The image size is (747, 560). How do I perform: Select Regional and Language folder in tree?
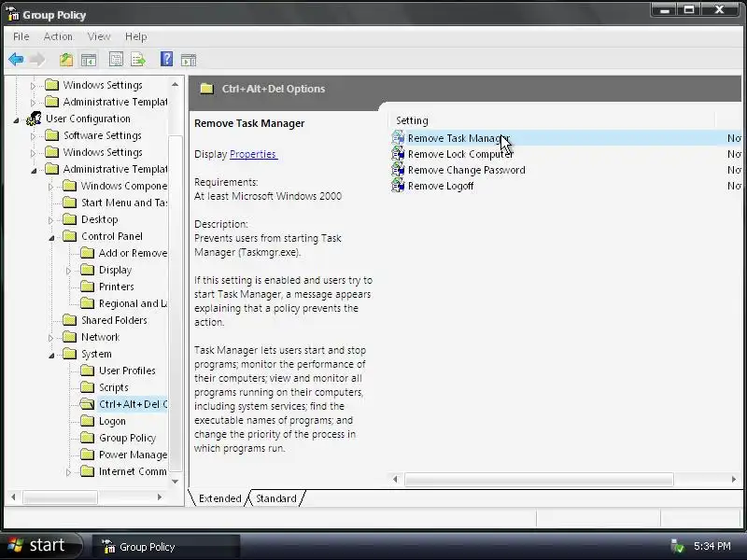tap(133, 303)
